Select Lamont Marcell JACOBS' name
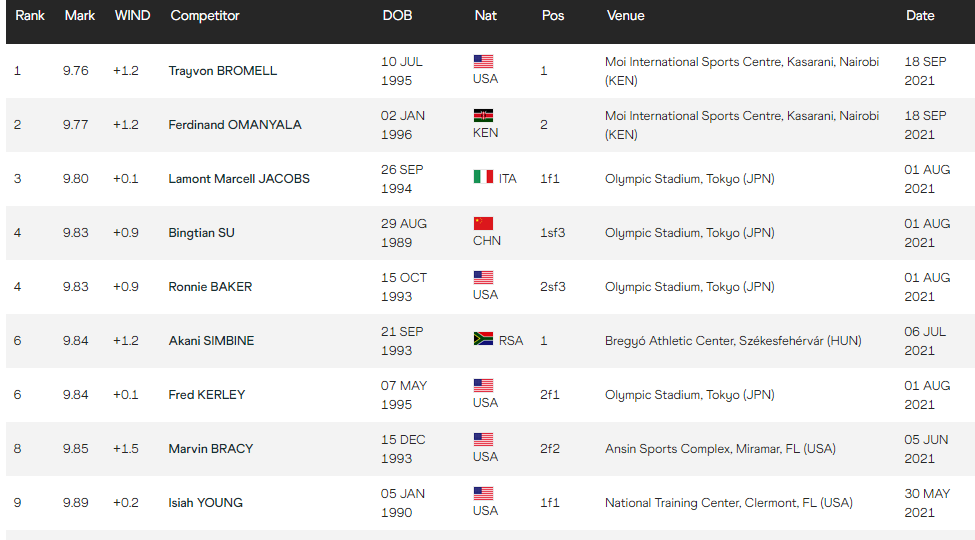 [x=239, y=179]
